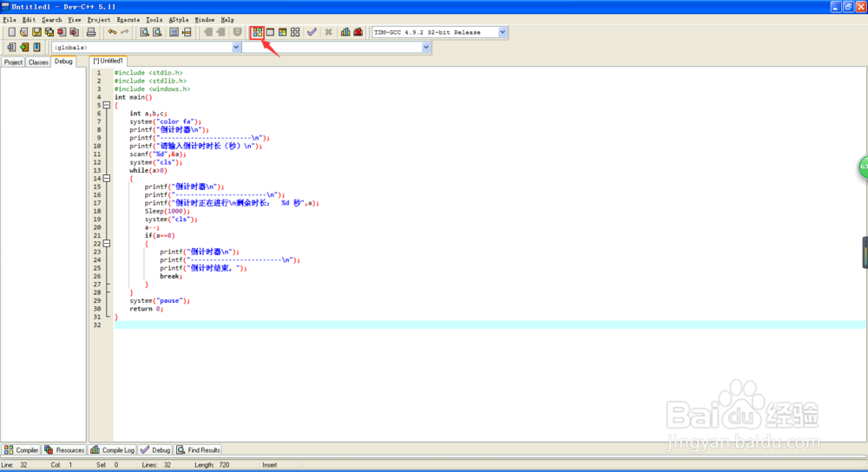Click the '#include <windows.h>' line
Viewport: 868px width, 472px height.
click(x=152, y=89)
